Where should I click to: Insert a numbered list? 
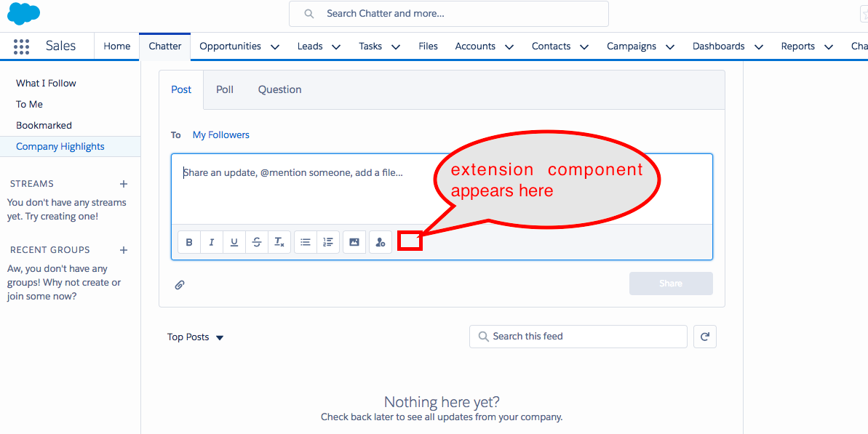(328, 242)
